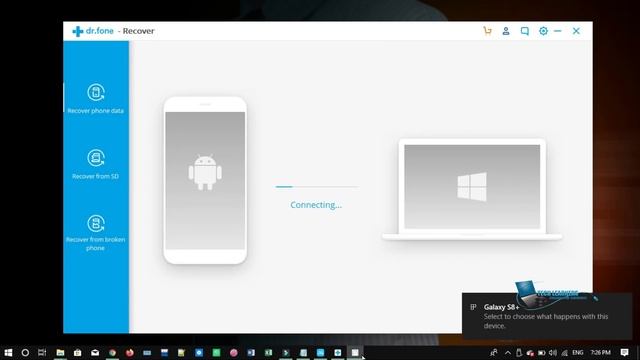Click the Connecting... status text

point(316,205)
